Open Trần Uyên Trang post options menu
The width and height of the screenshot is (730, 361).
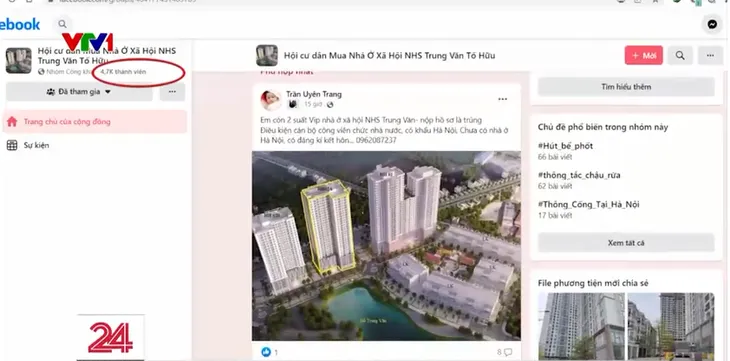coord(502,99)
